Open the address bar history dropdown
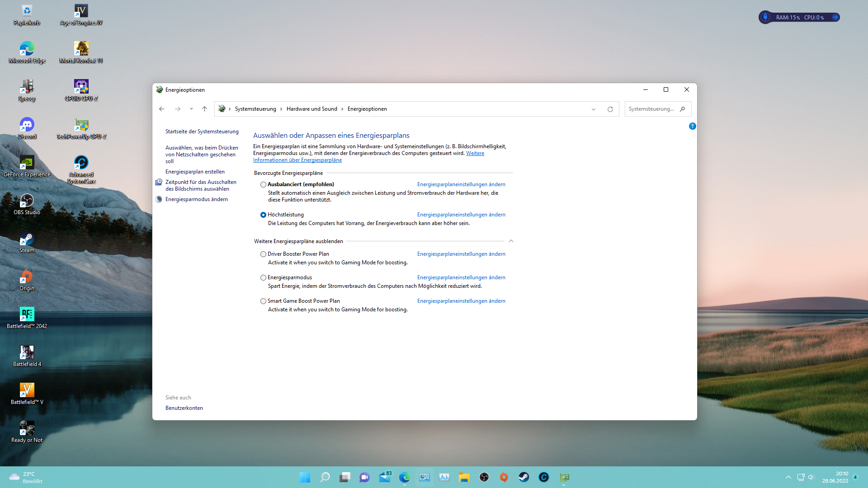868x488 pixels. click(x=593, y=109)
